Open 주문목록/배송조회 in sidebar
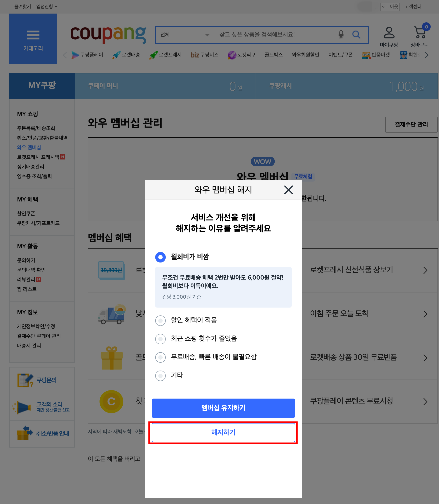The image size is (439, 504). 36,128
